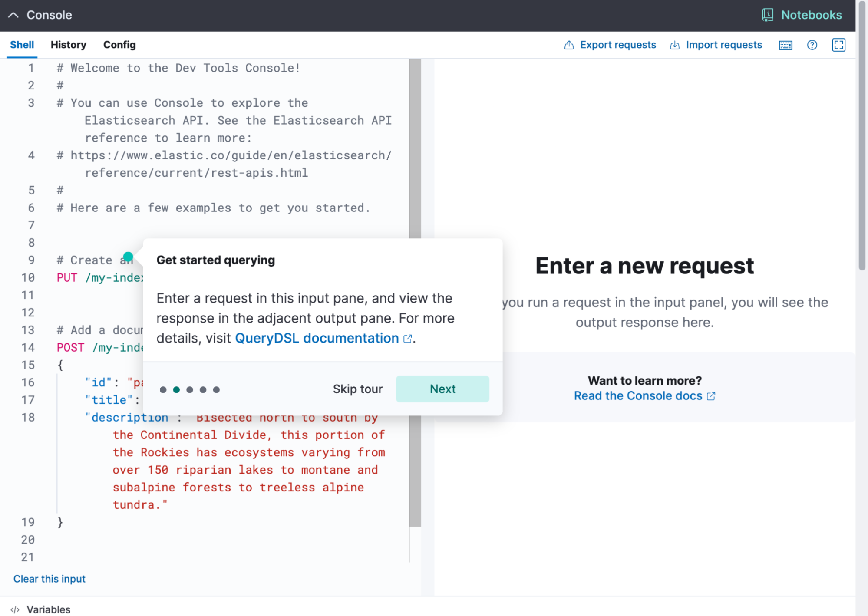Clear this input
The image size is (868, 616).
click(x=49, y=578)
